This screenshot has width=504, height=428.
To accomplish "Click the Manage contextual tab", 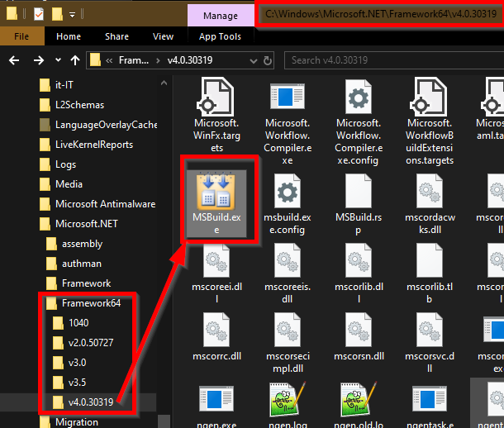I will [221, 16].
